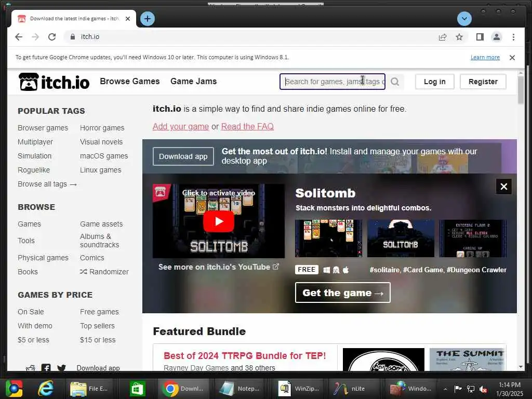Open Solitomb title screen thumbnail
Viewport: 532px width, 399px height.
click(x=401, y=238)
